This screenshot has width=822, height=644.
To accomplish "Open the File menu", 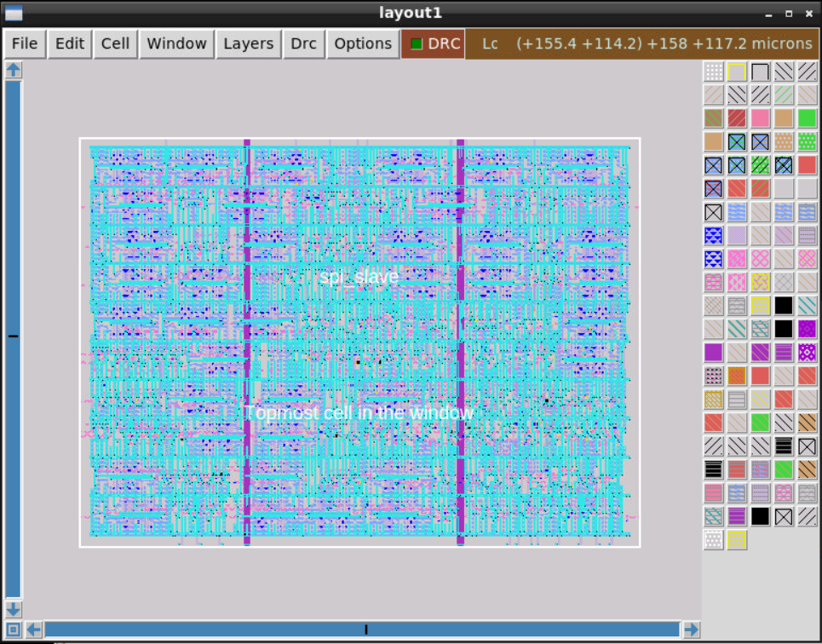I will [23, 43].
